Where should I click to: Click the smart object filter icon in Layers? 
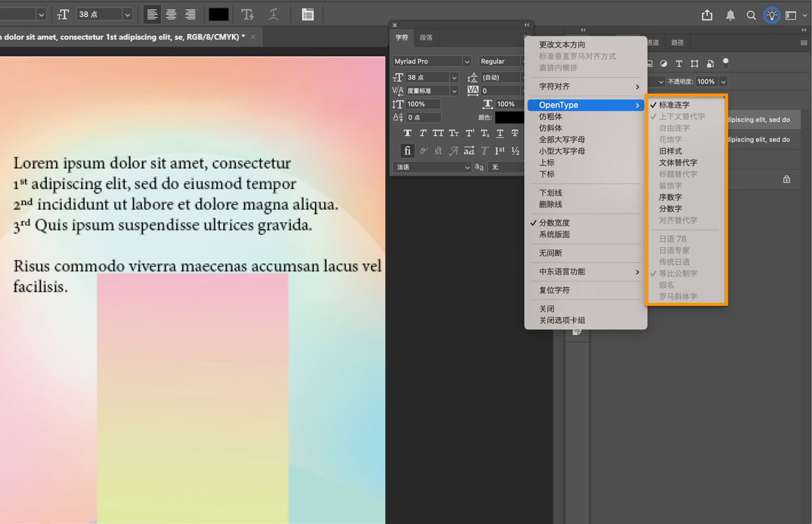(x=710, y=64)
